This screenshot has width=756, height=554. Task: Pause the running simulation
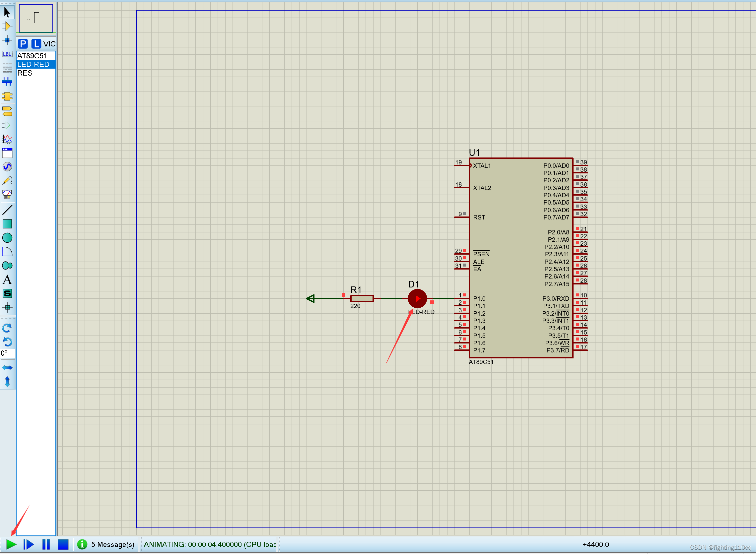point(46,544)
